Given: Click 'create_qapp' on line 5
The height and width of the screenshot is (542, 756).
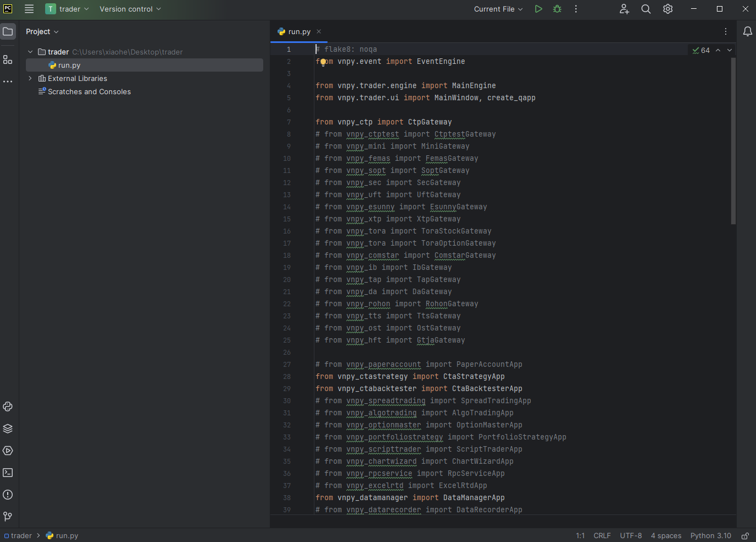Looking at the screenshot, I should pos(511,98).
